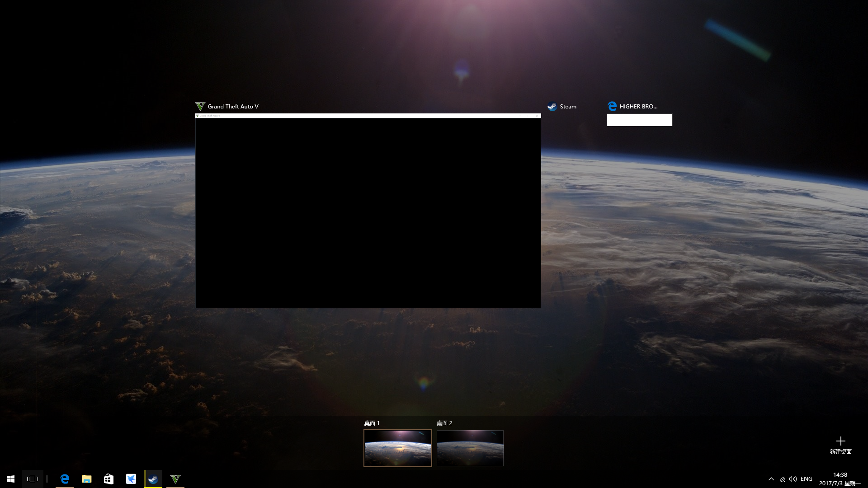Select the HIGHER BRO... Edge window preview

point(639,120)
